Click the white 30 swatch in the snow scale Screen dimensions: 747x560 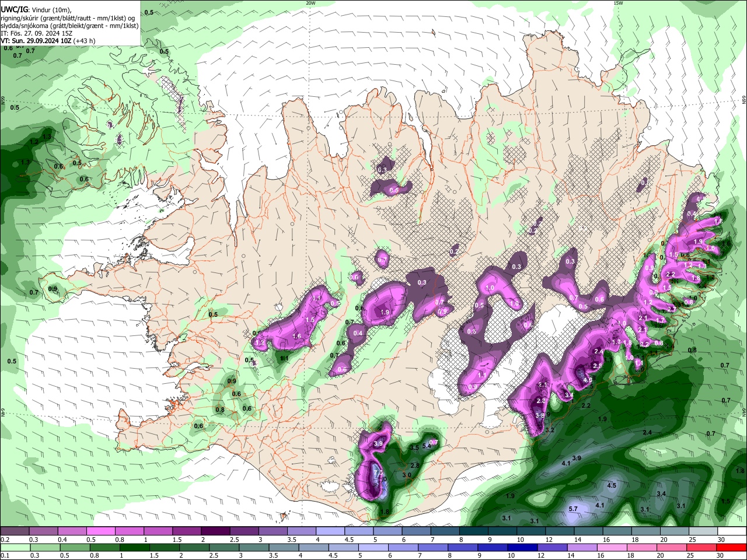point(732,531)
